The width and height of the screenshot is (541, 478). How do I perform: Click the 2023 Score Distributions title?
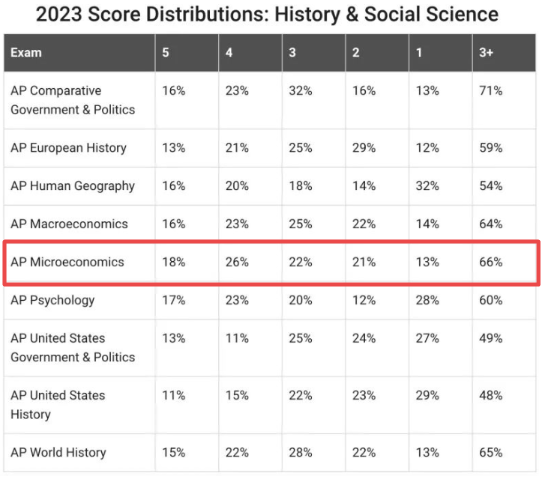pyautogui.click(x=267, y=14)
